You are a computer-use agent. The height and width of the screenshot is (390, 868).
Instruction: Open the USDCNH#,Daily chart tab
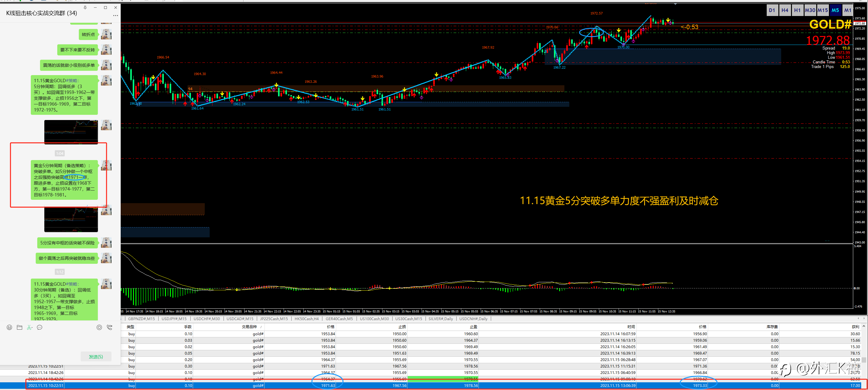tap(473, 319)
